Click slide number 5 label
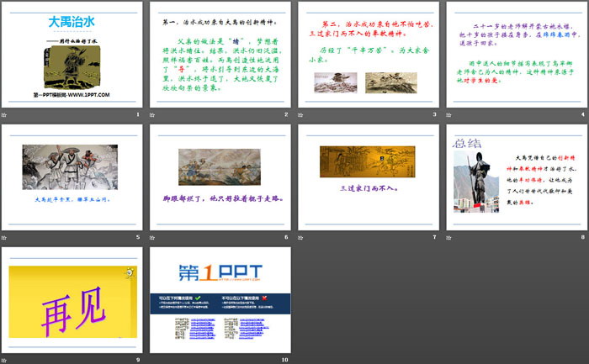Image resolution: width=589 pixels, height=364 pixels. (x=138, y=237)
